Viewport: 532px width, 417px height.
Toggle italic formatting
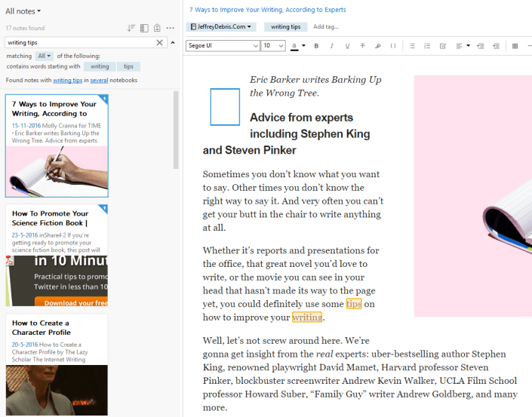(331, 46)
